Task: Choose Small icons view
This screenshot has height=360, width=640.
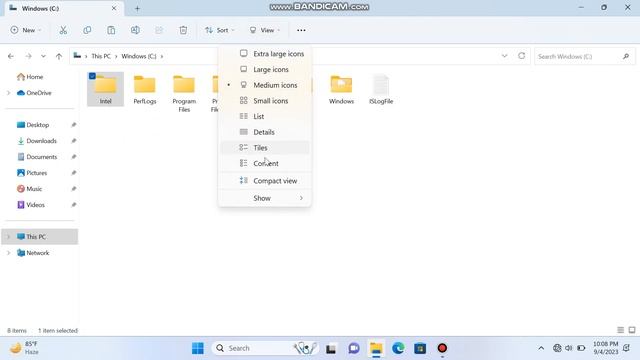Action: [x=265, y=101]
